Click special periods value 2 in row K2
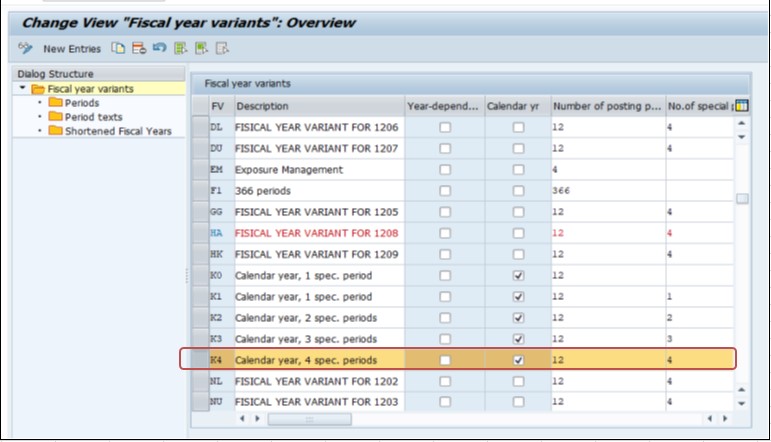This screenshot has width=771, height=442. [x=670, y=318]
